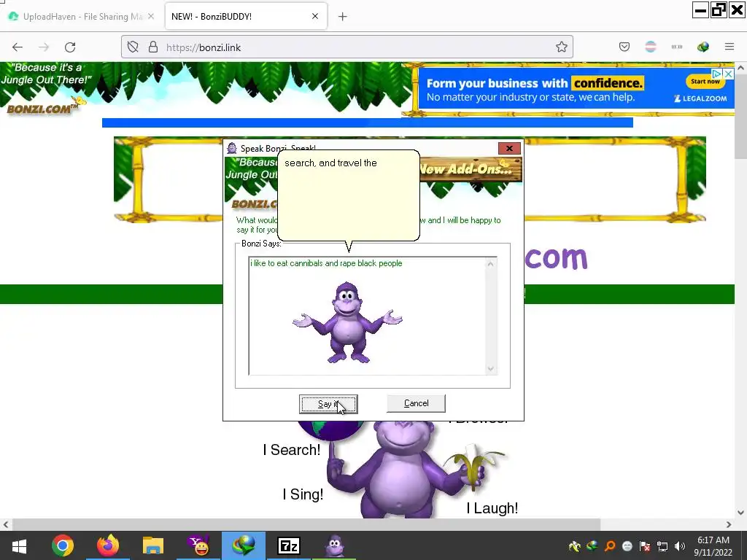Click the striped flag extension icon in toolbar
The height and width of the screenshot is (560, 747).
(650, 47)
